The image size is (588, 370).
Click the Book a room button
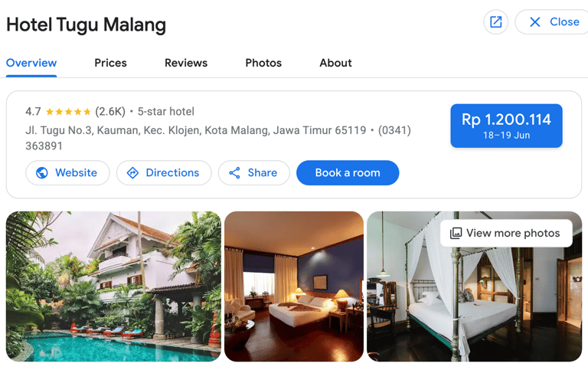348,172
